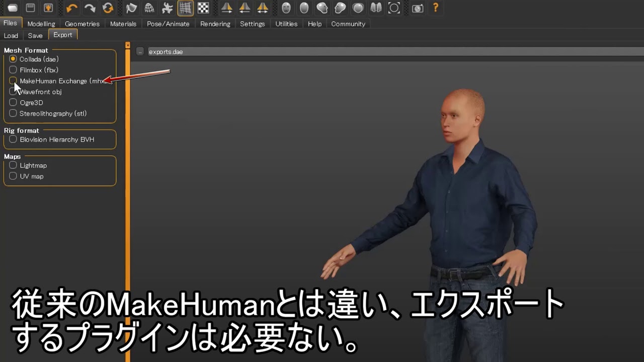Switch to the Load sub-tab
Image resolution: width=644 pixels, height=362 pixels.
tap(11, 35)
